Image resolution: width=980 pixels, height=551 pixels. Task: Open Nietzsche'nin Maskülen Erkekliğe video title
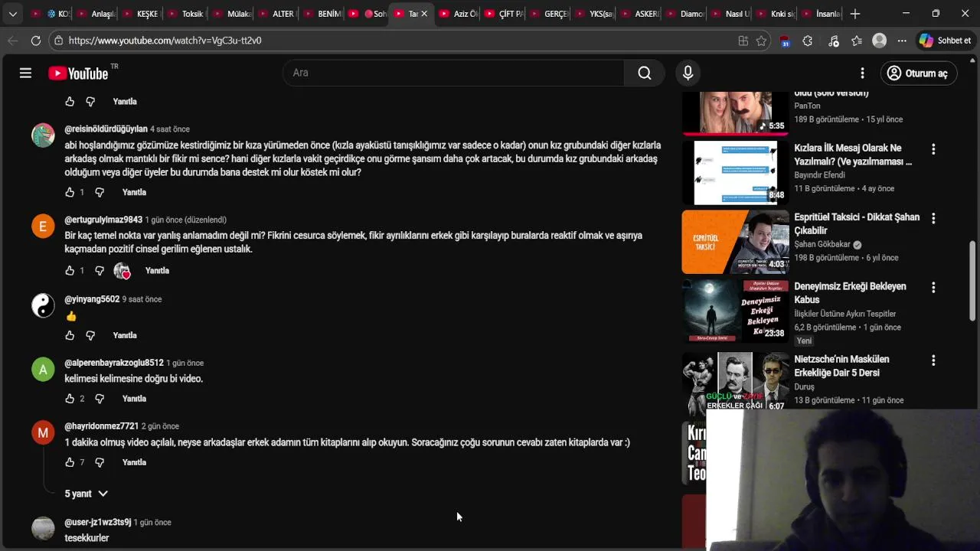click(841, 366)
